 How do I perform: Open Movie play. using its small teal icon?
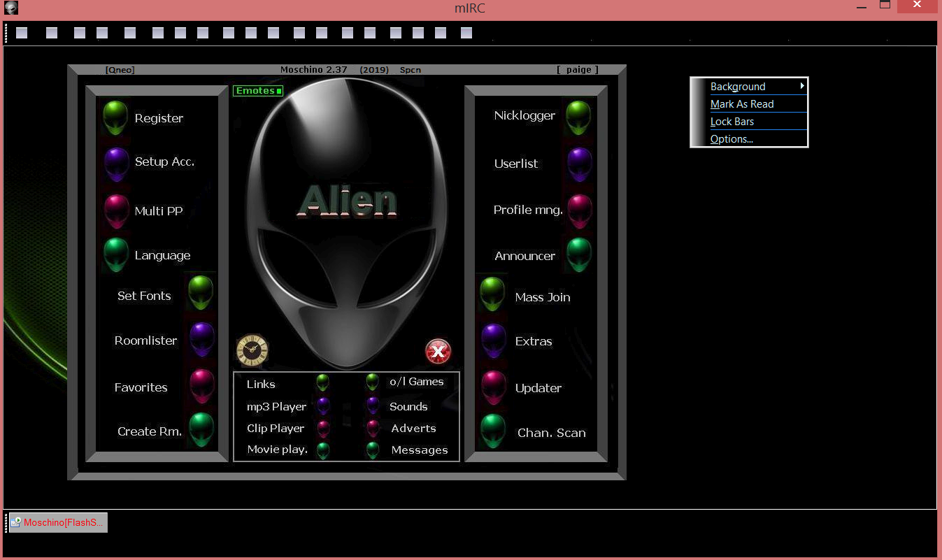(x=323, y=450)
